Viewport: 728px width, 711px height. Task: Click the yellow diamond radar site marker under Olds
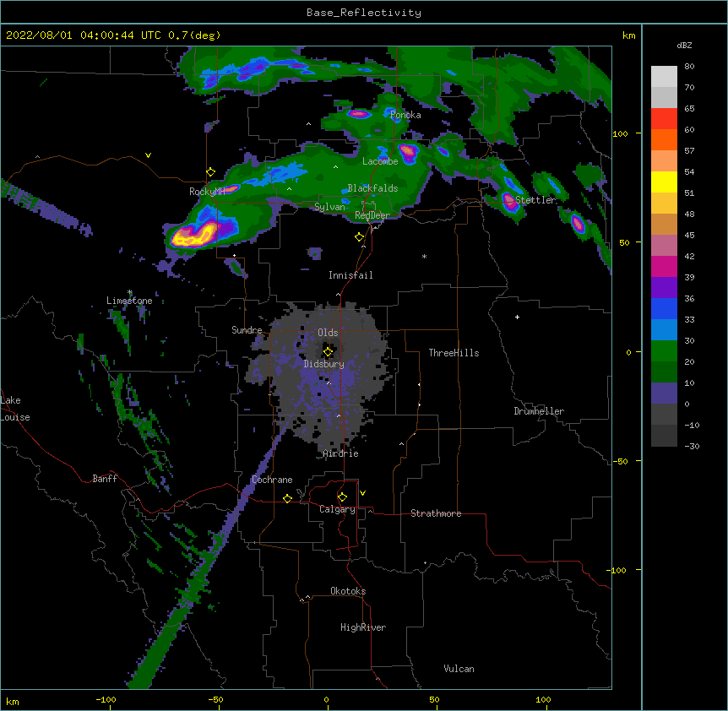(x=328, y=352)
